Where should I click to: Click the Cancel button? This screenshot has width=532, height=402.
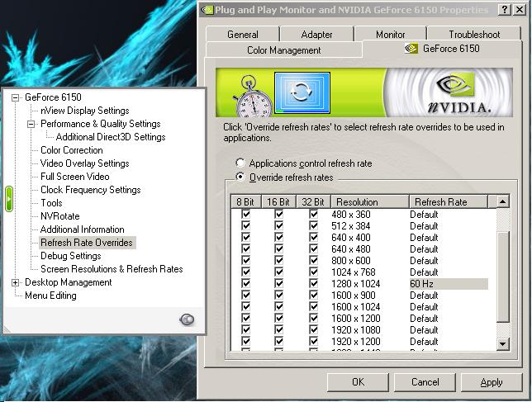click(425, 382)
